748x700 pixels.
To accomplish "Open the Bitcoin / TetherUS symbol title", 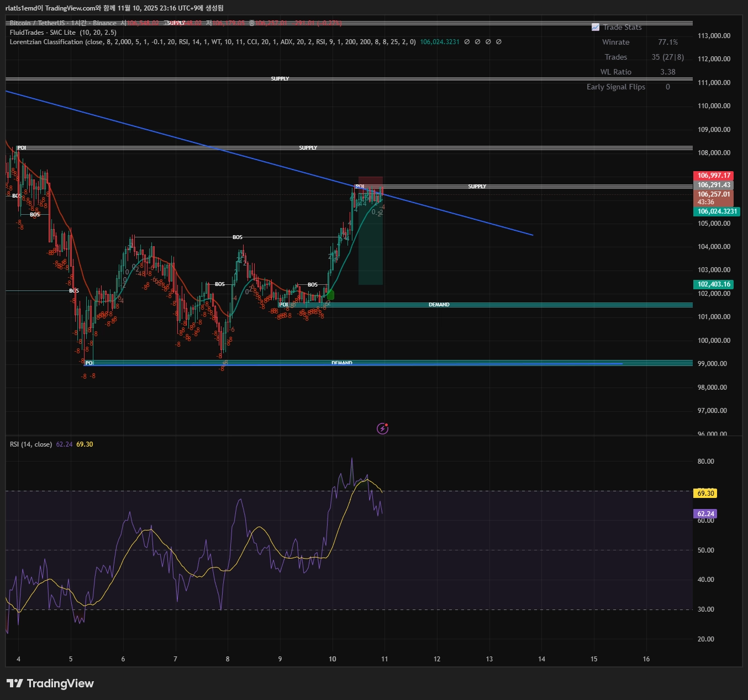I will [63, 23].
